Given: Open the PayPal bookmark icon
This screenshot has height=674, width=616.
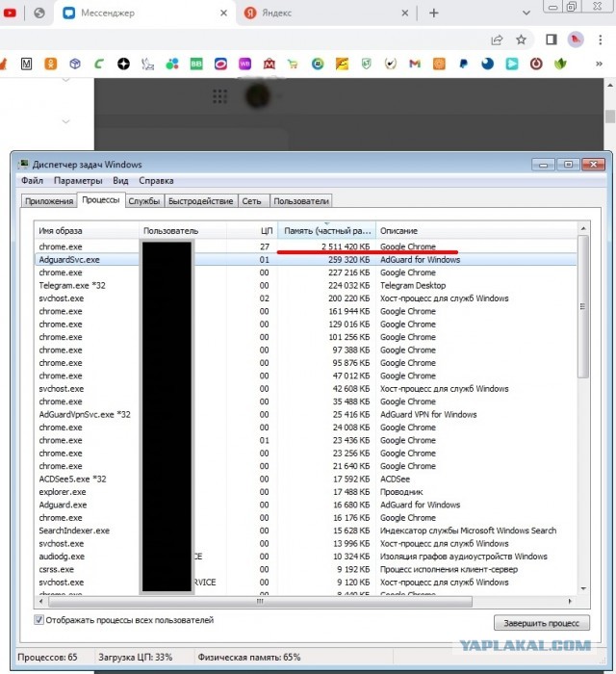Looking at the screenshot, I should (463, 65).
